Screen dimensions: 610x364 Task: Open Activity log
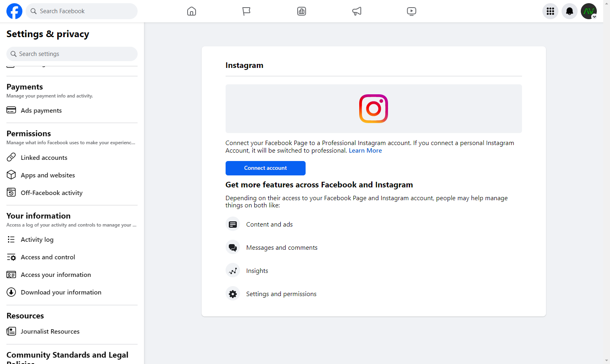72,239
